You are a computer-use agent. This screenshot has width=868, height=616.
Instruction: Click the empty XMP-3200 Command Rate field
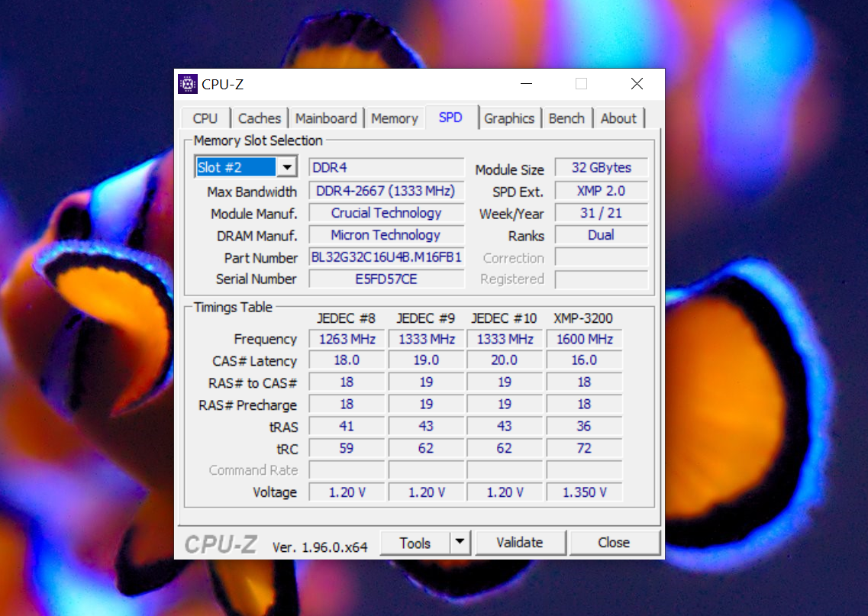(585, 470)
